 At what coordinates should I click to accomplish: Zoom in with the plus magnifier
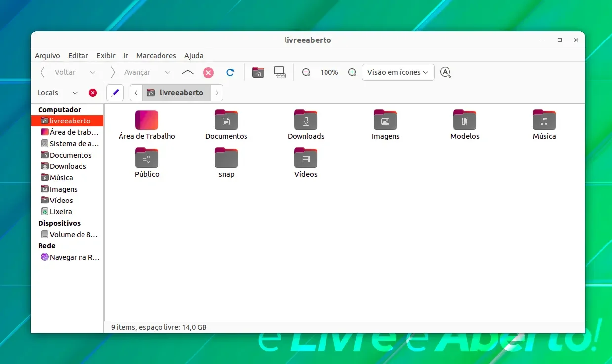click(x=352, y=72)
